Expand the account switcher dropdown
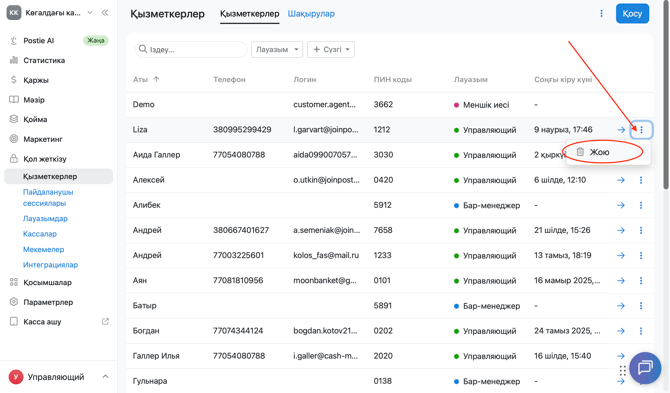670x393 pixels. tap(90, 13)
